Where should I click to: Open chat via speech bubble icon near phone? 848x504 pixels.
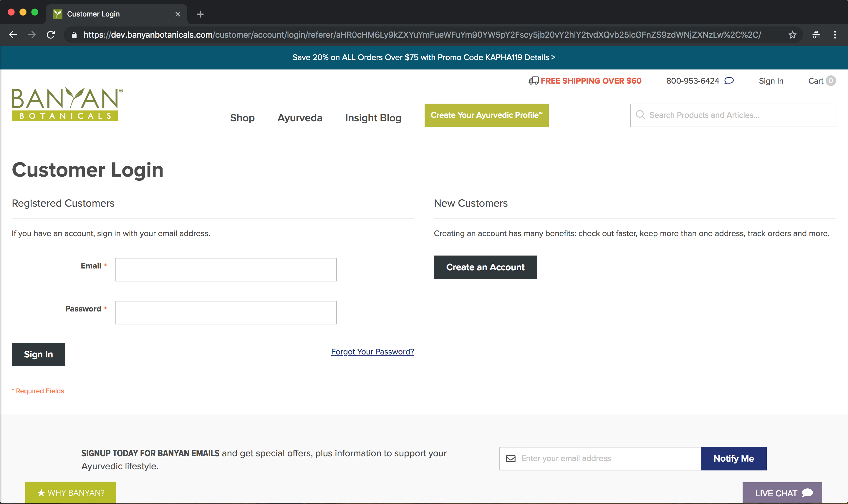tap(729, 80)
